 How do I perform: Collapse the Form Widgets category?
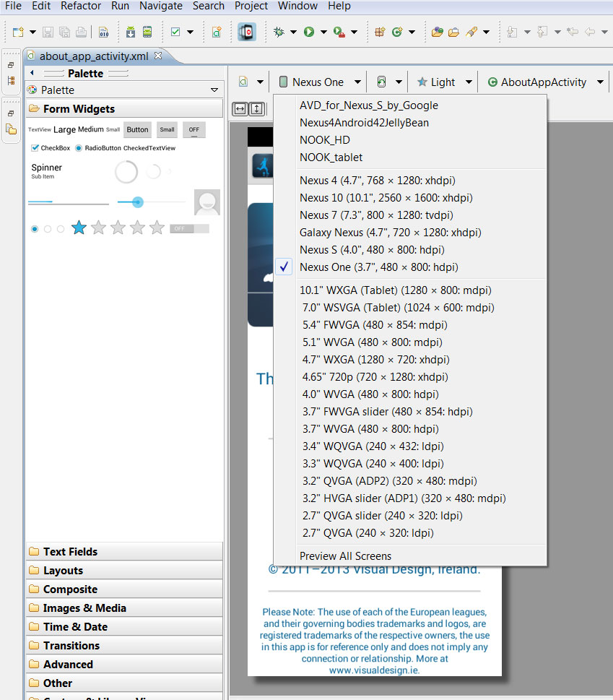tap(124, 109)
